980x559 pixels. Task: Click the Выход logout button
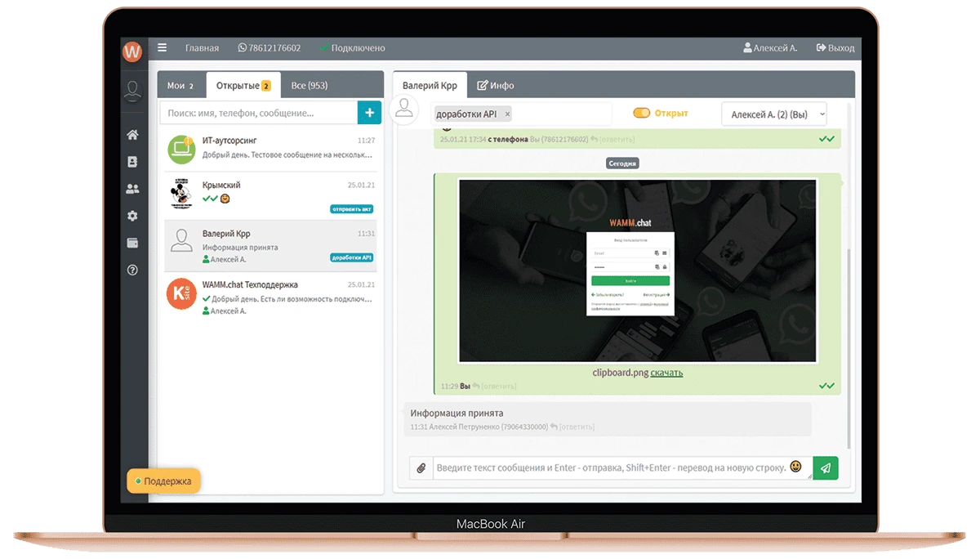(x=835, y=48)
